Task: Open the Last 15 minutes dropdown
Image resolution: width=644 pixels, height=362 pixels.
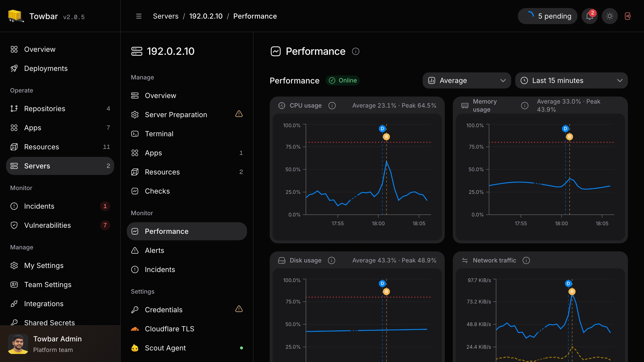Action: coord(572,80)
